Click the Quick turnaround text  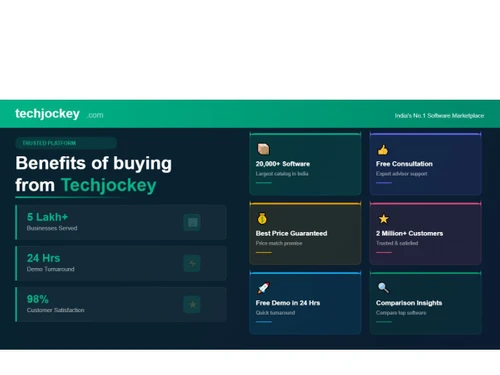275,313
